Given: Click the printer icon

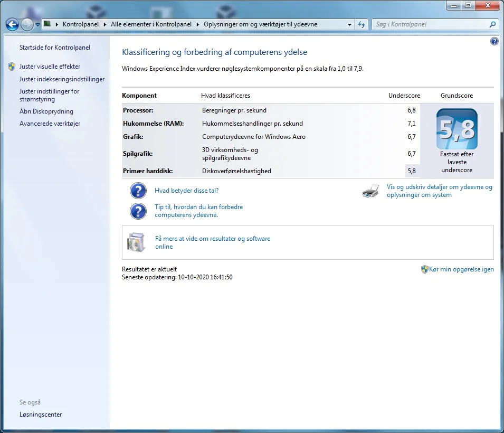Looking at the screenshot, I should [370, 191].
